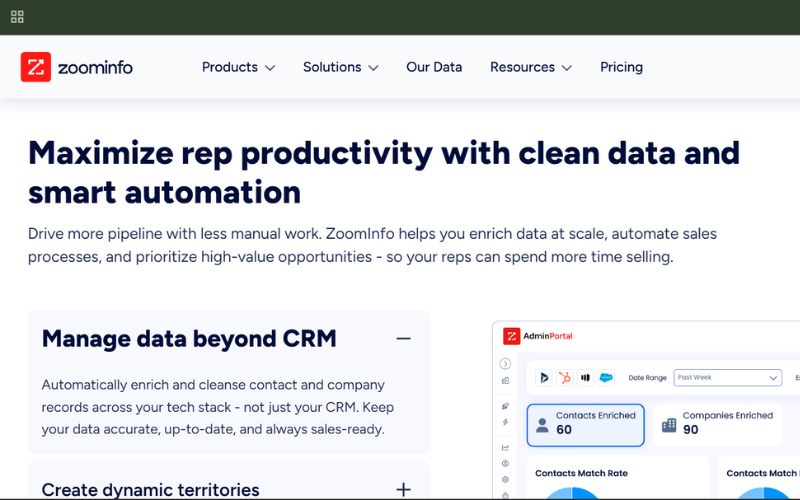800x500 pixels.
Task: Open the Past Week date range dropdown
Action: [x=728, y=378]
